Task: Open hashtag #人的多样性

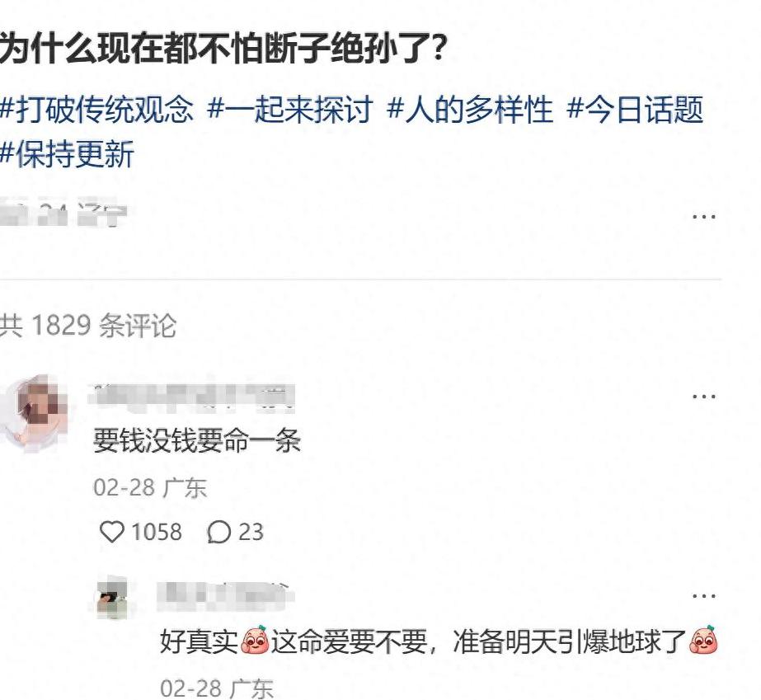Action: [x=470, y=109]
